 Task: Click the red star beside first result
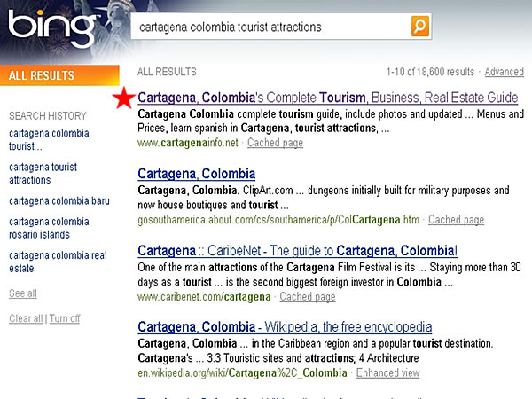coord(123,98)
